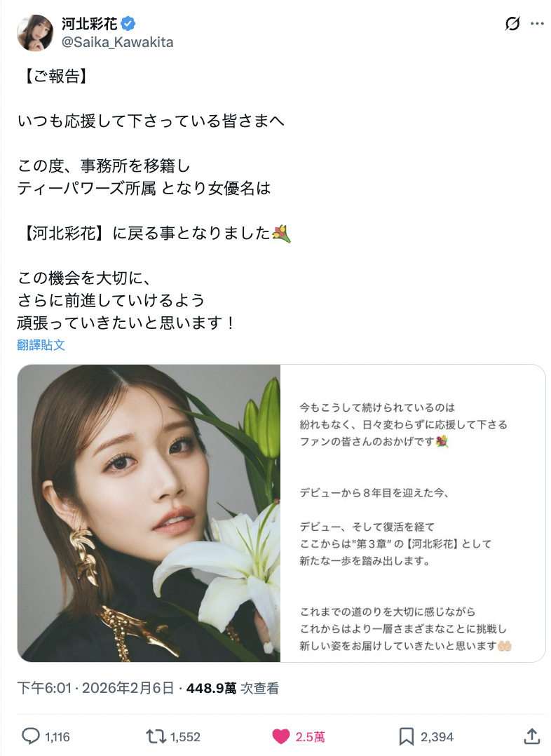Click the 翻譯貼文 translate link
Image resolution: width=551 pixels, height=756 pixels.
(x=41, y=345)
